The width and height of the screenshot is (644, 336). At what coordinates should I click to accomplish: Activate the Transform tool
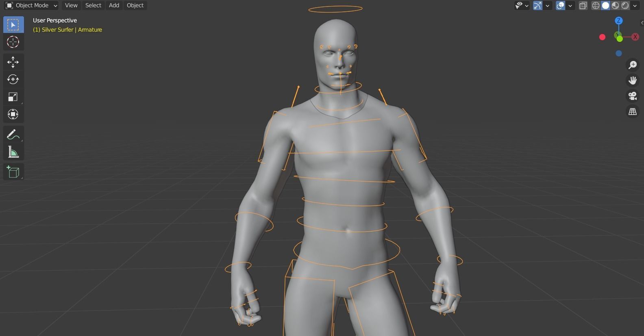tap(13, 114)
